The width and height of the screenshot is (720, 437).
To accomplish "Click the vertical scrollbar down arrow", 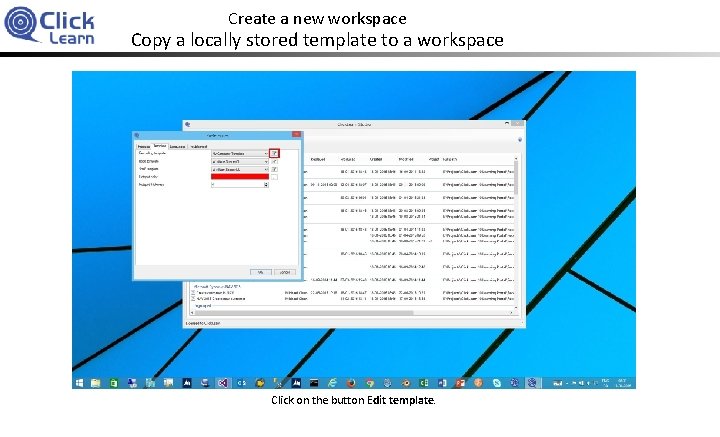I will [x=516, y=307].
